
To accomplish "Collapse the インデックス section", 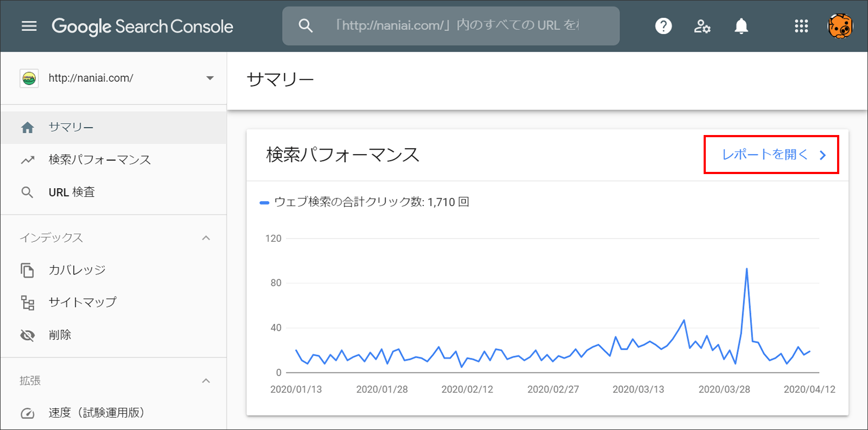I will (206, 238).
